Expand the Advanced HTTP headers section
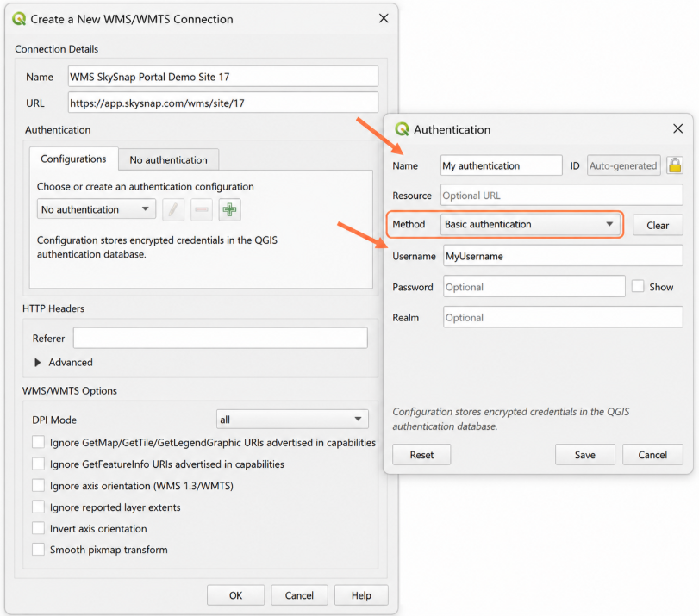This screenshot has height=616, width=699. click(38, 363)
